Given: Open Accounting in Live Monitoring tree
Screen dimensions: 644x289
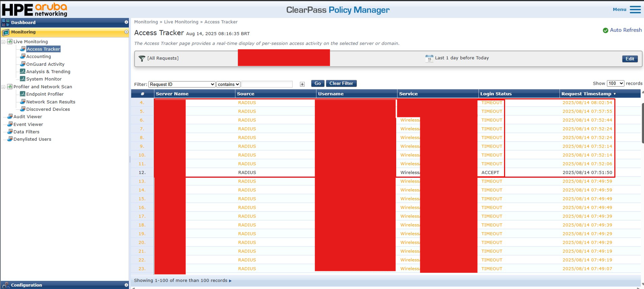Looking at the screenshot, I should pyautogui.click(x=39, y=56).
